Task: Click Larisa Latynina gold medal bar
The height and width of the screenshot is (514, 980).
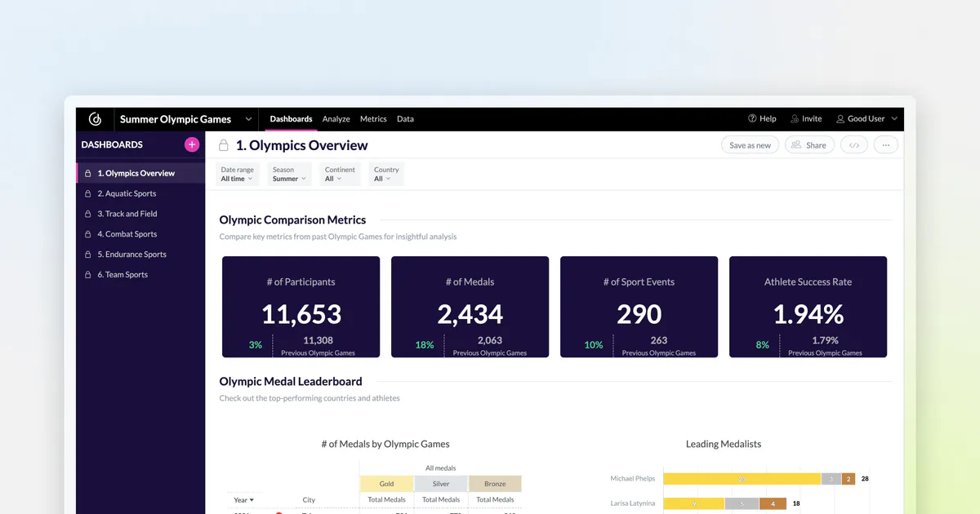Action: point(694,504)
